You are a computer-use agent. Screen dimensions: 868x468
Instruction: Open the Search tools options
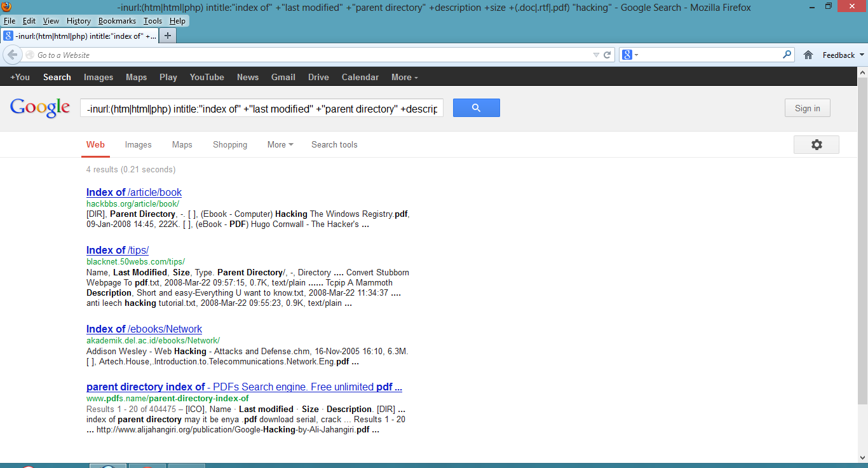[x=334, y=144]
